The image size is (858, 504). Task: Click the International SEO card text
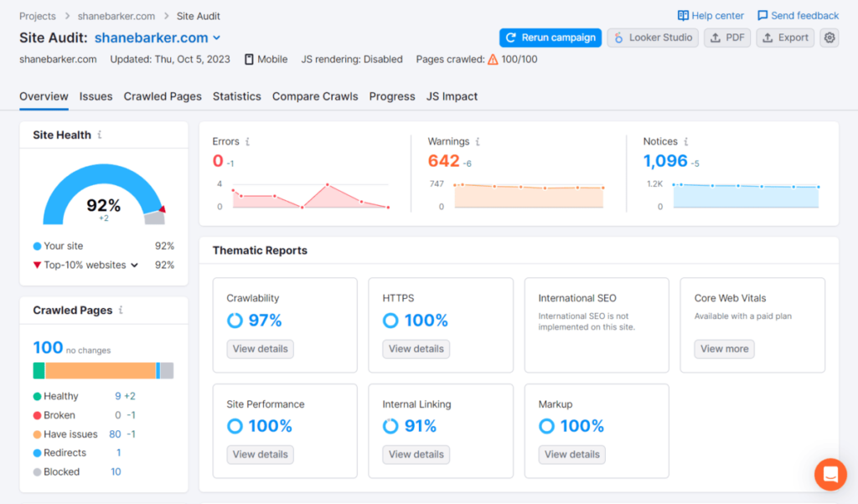(x=587, y=321)
